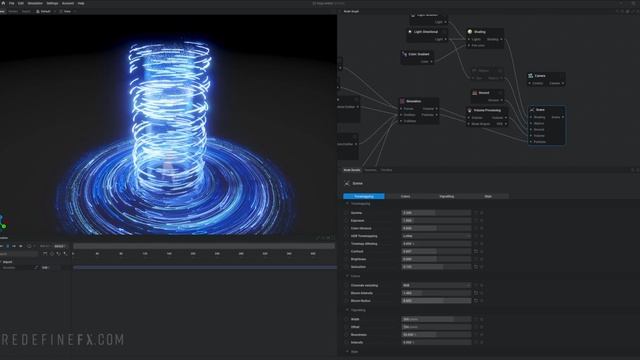Click the Roundness value field
The width and height of the screenshot is (640, 360).
click(436, 335)
